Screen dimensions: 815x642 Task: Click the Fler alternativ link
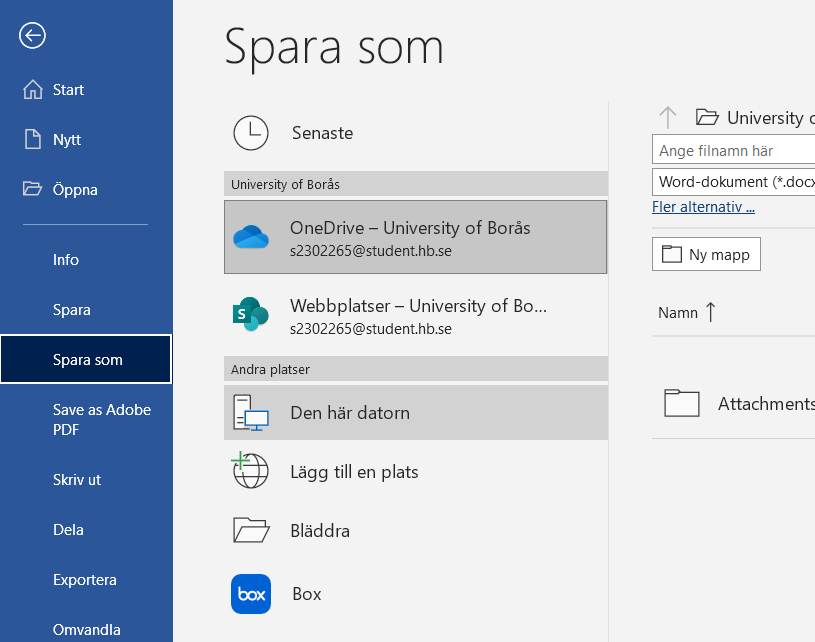(703, 208)
